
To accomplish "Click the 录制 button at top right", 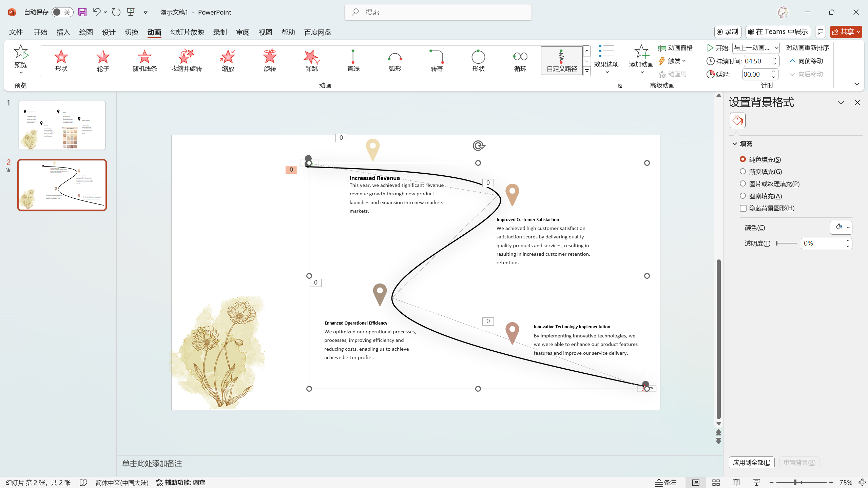I will (x=728, y=32).
